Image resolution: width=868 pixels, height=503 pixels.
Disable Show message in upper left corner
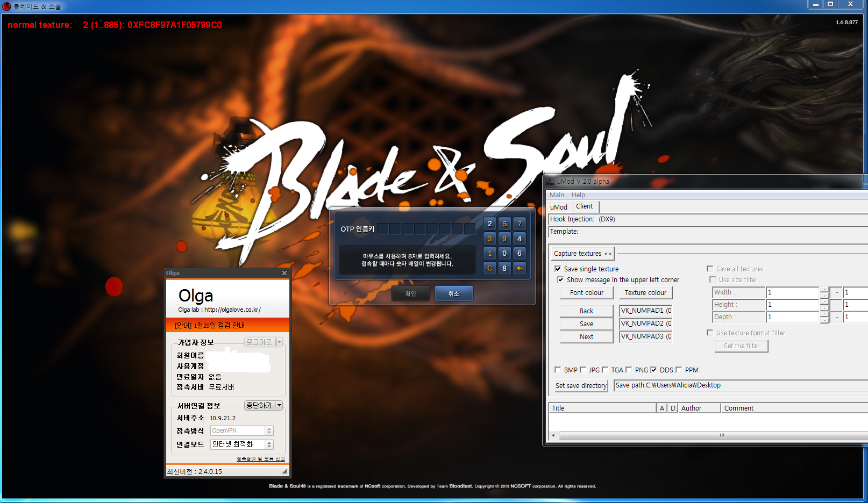(x=560, y=279)
